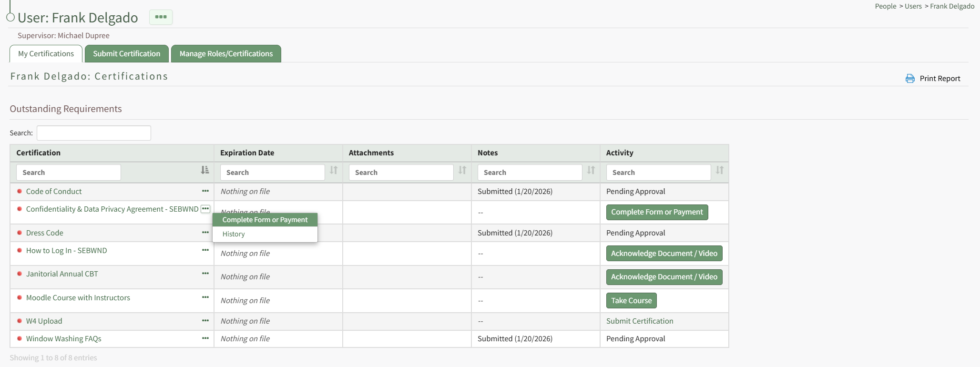980x367 pixels.
Task: Open the user actions ellipsis beside Frank Delgado
Action: [161, 17]
